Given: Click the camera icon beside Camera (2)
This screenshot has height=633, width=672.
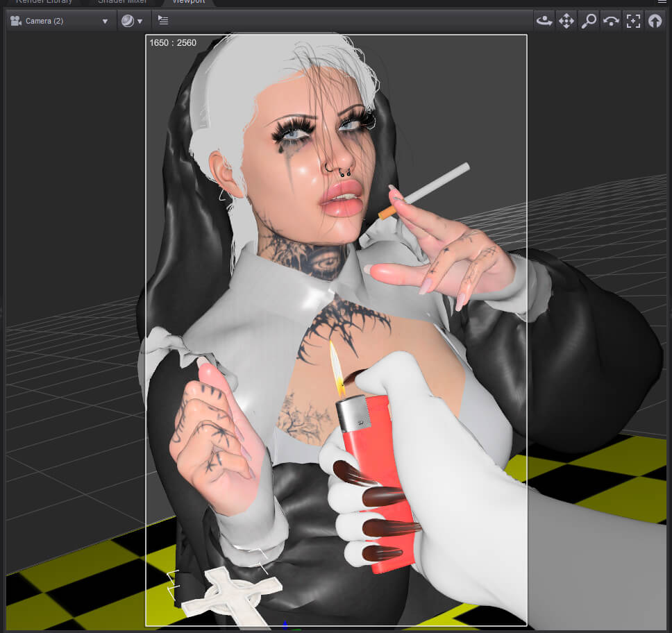Looking at the screenshot, I should (16, 21).
